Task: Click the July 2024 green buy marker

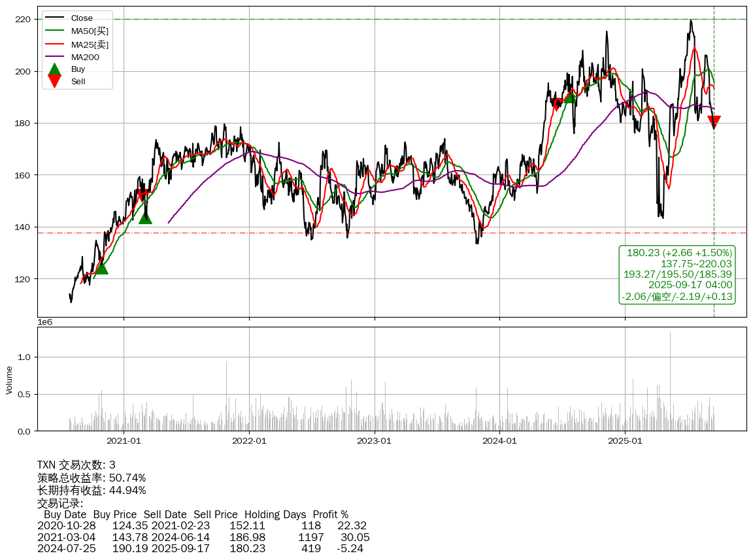Action: point(570,97)
